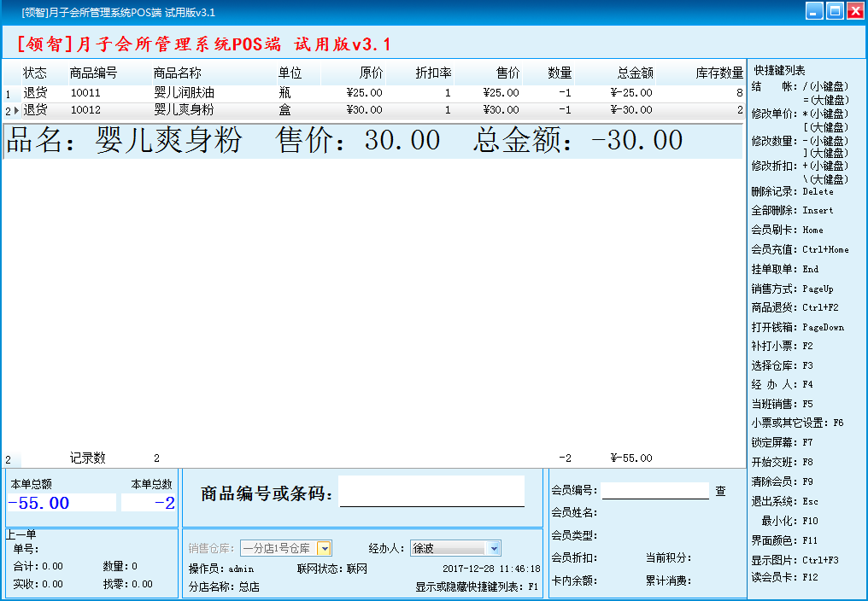Click the 显示或隐藏快捷键列表 label
The width and height of the screenshot is (868, 601).
pyautogui.click(x=477, y=586)
